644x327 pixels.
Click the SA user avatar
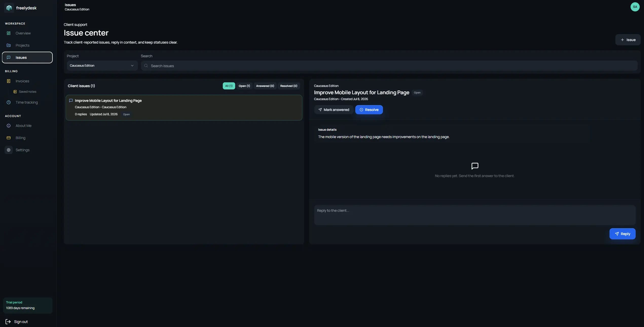[x=635, y=7]
